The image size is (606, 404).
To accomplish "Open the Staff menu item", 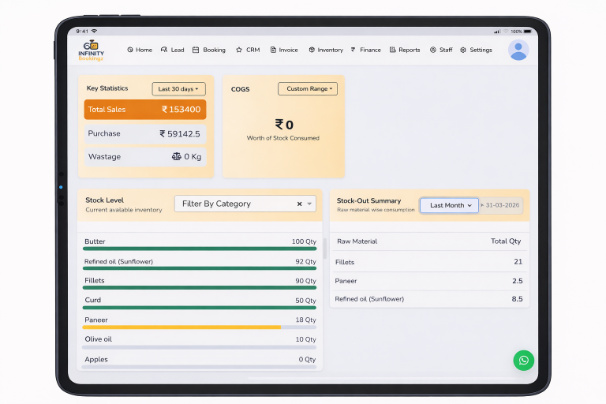I will coord(441,50).
